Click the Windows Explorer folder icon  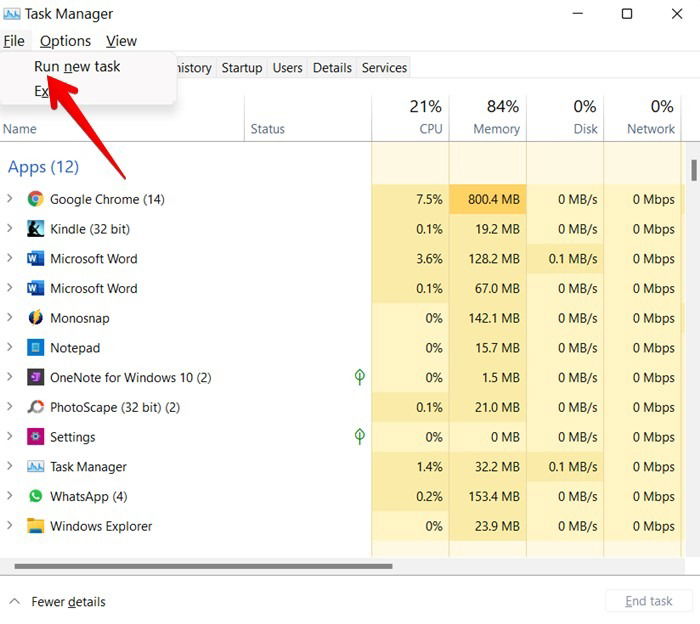(35, 526)
